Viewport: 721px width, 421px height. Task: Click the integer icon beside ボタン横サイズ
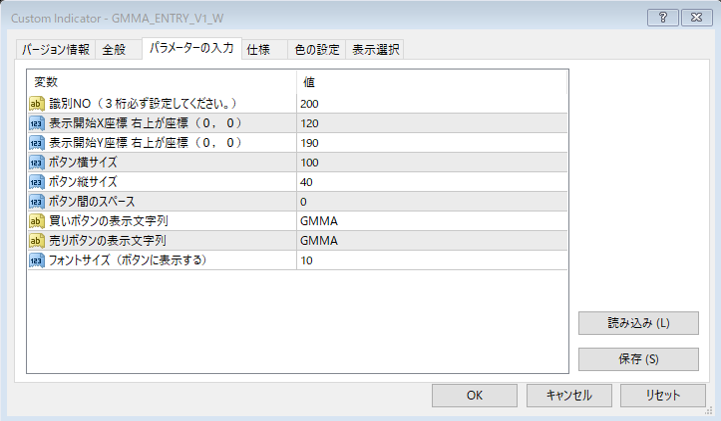pyautogui.click(x=37, y=162)
